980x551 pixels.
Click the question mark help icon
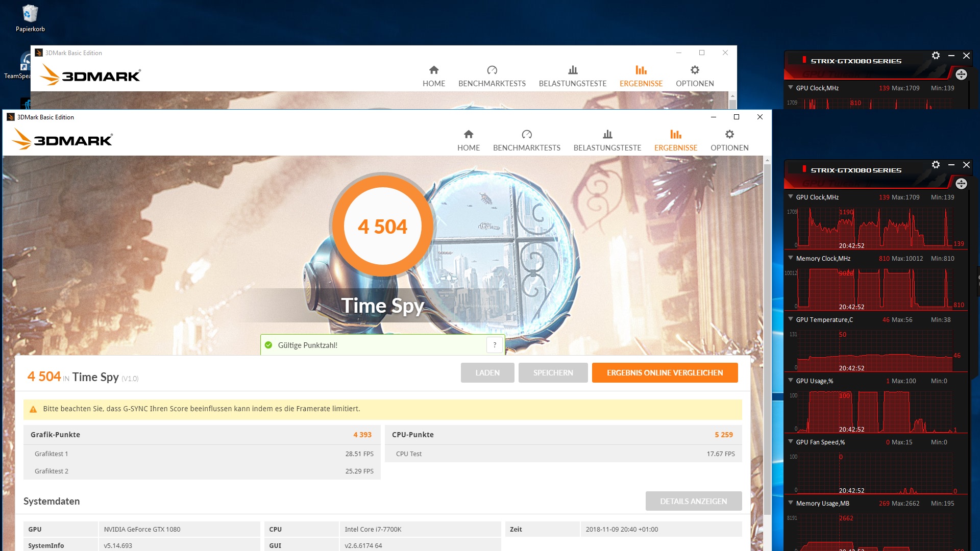(x=495, y=345)
